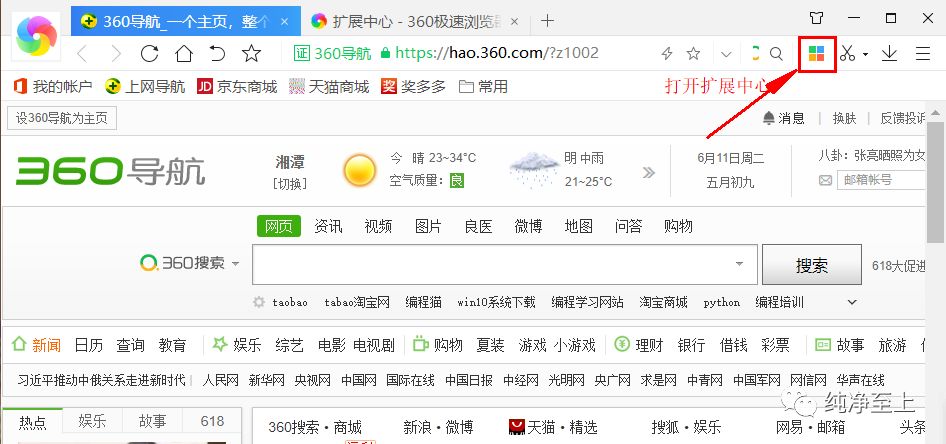Click the main search input box
Image resolution: width=946 pixels, height=444 pixels.
(504, 264)
